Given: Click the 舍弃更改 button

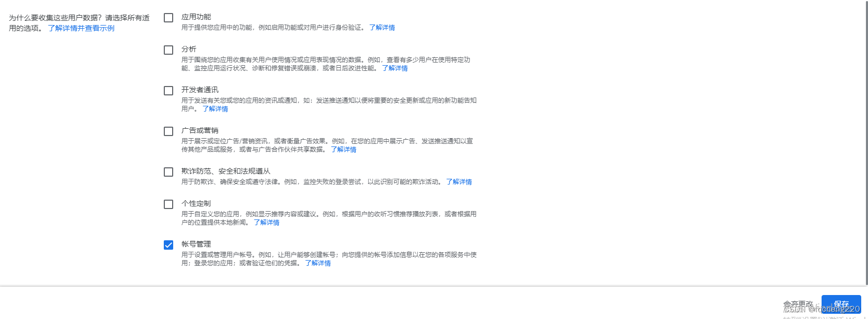Looking at the screenshot, I should tap(798, 304).
